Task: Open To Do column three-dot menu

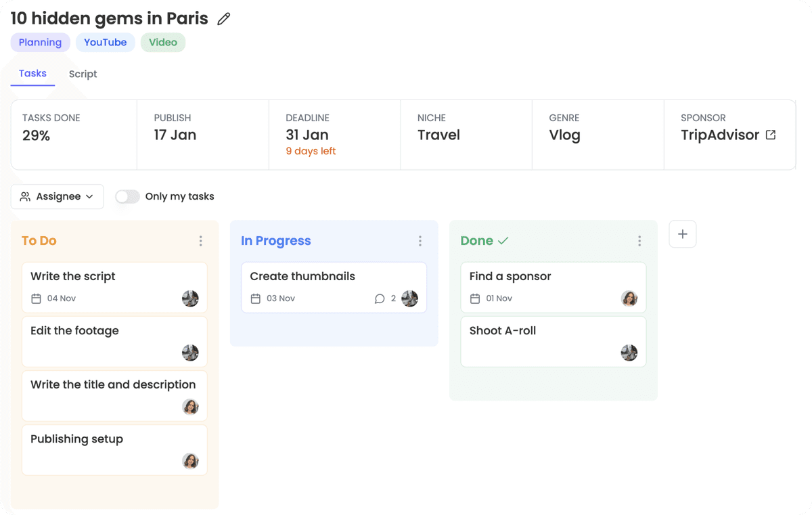Action: pos(200,241)
